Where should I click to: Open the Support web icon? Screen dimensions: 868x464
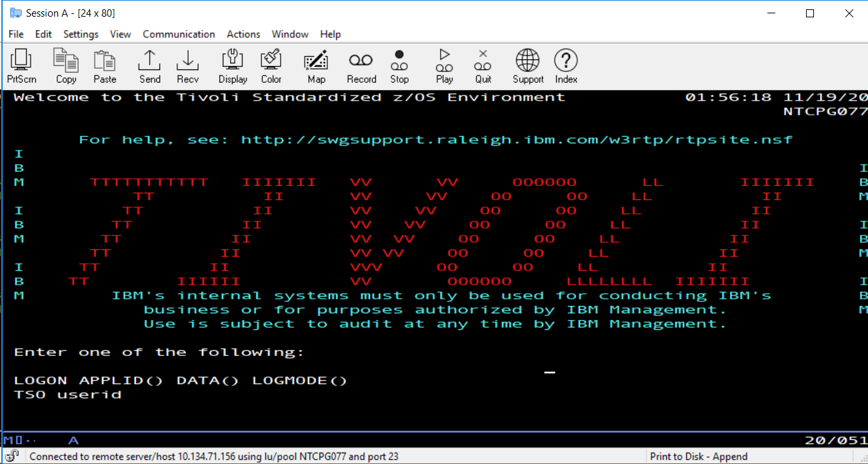[x=528, y=67]
